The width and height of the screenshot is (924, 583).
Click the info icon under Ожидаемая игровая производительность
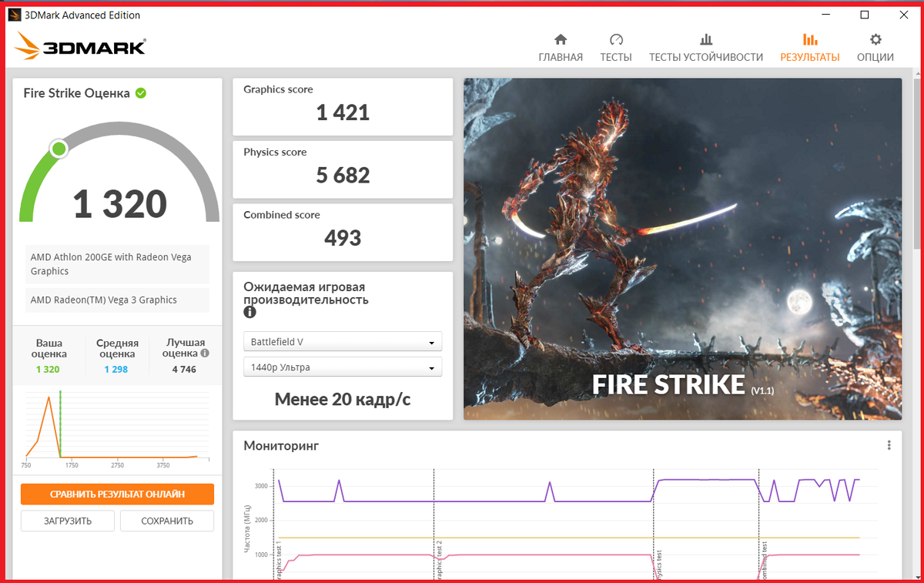click(x=249, y=312)
